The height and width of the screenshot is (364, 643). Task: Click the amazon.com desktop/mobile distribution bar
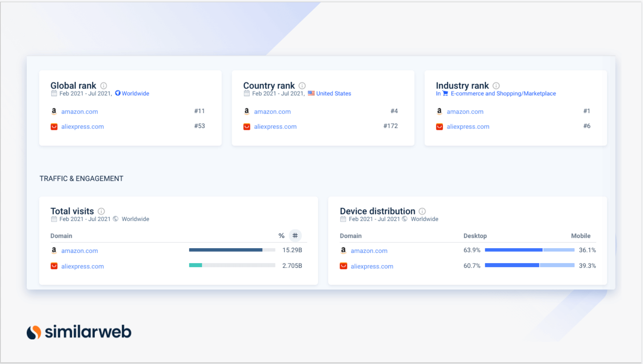click(x=530, y=250)
